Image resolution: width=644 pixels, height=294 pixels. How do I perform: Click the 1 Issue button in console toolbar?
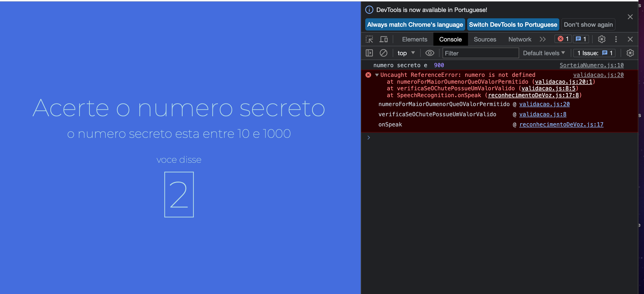[x=594, y=53]
